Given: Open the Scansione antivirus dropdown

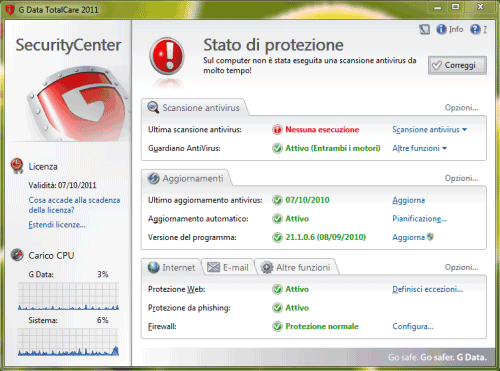Looking at the screenshot, I should click(x=429, y=130).
